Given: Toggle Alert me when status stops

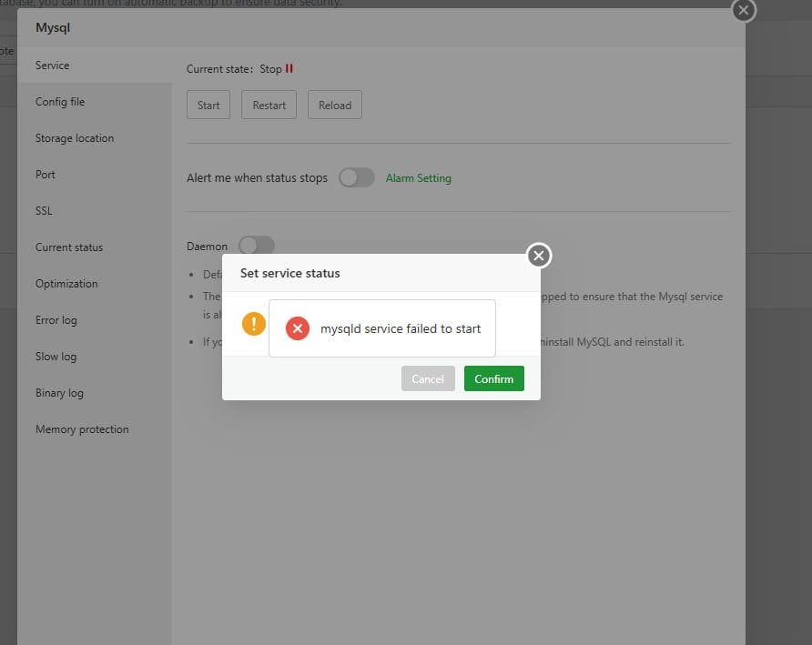Looking at the screenshot, I should 357,177.
